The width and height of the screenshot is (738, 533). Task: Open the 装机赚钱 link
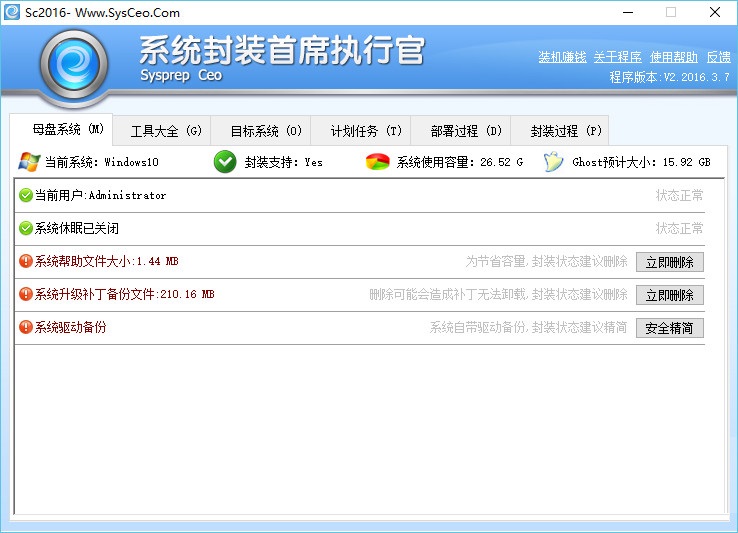tap(562, 57)
